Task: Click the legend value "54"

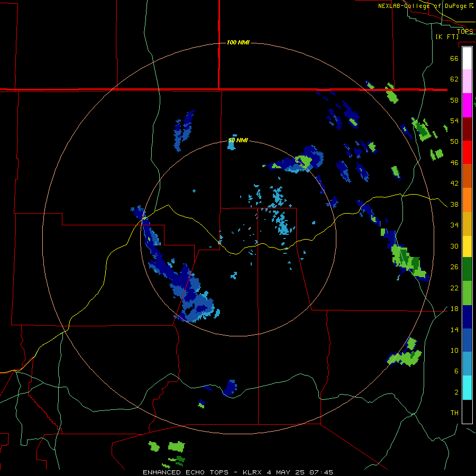Action: (454, 121)
